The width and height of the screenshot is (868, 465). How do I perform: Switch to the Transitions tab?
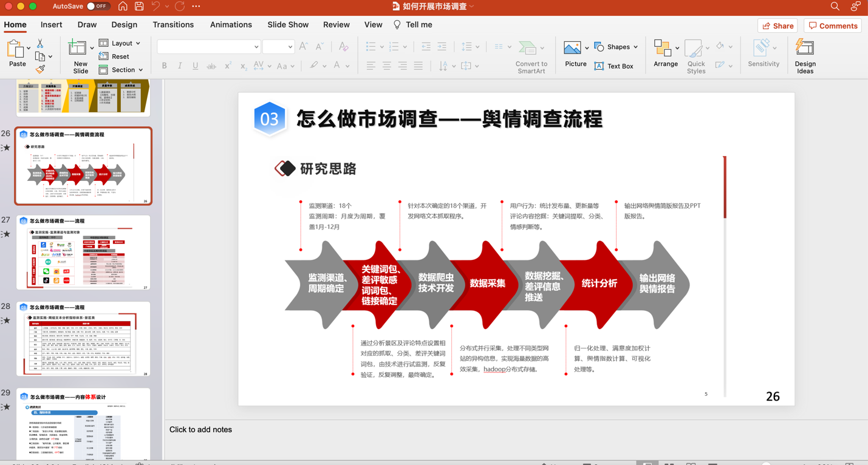[x=173, y=25]
